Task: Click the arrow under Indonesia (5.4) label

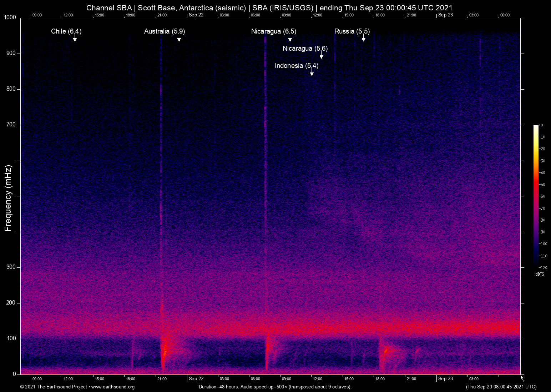Action: 312,72
